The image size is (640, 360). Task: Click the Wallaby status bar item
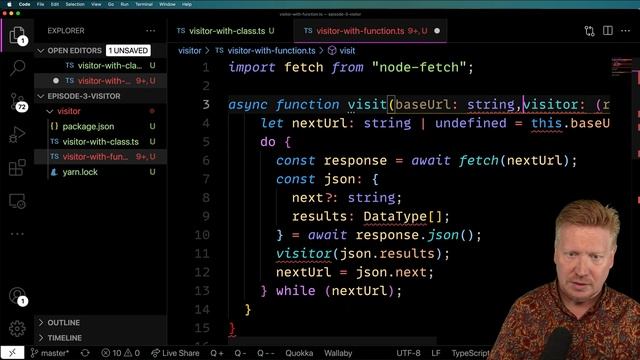click(x=338, y=353)
